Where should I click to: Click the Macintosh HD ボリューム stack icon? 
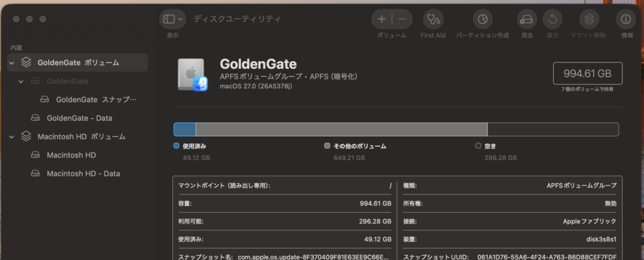(26, 136)
